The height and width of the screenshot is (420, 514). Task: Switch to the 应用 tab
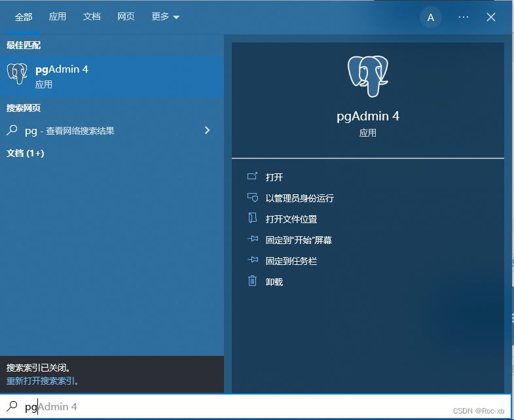click(58, 16)
